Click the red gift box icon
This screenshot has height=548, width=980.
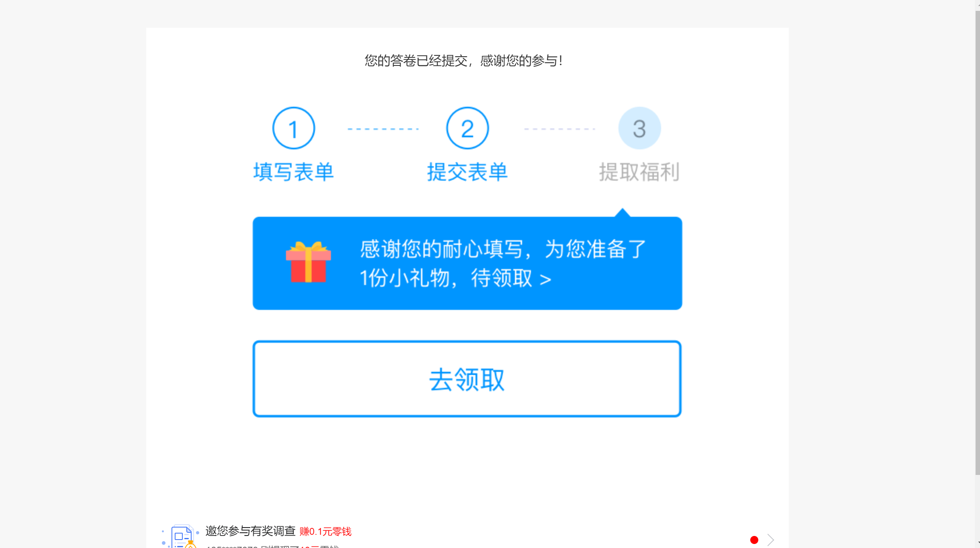point(308,262)
